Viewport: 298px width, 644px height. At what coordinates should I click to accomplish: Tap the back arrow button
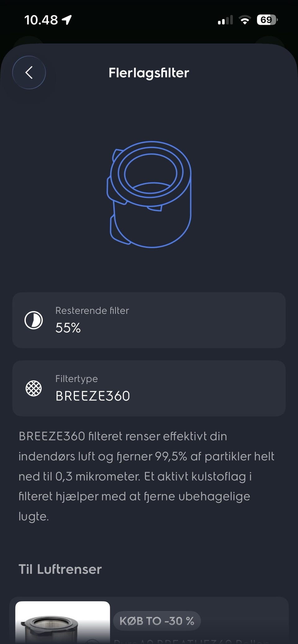tap(29, 73)
